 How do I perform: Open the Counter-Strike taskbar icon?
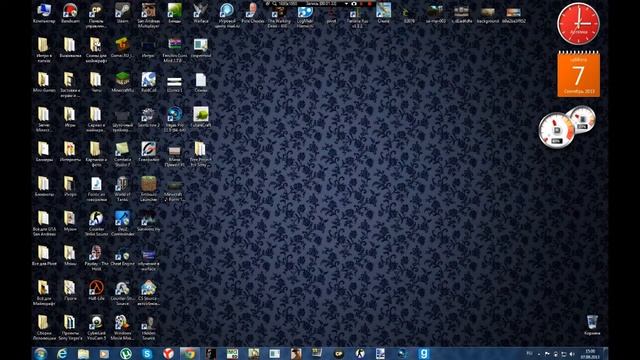point(360,353)
